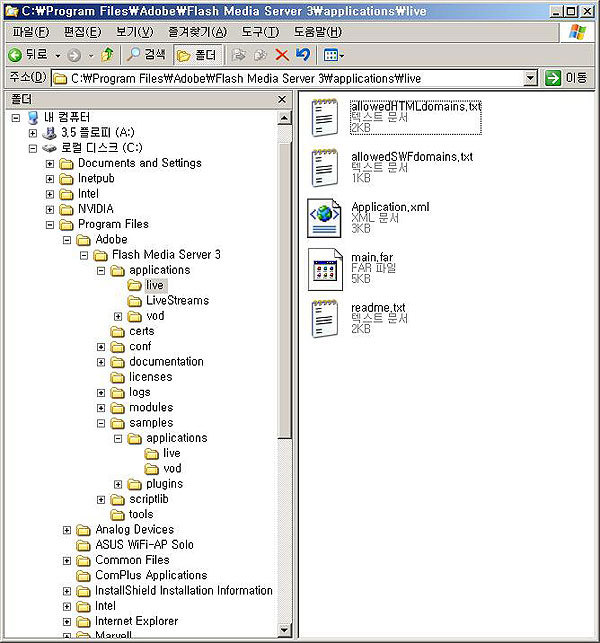Viewport: 600px width, 643px height.
Task: Expand the documentation folder node
Action: click(x=101, y=363)
